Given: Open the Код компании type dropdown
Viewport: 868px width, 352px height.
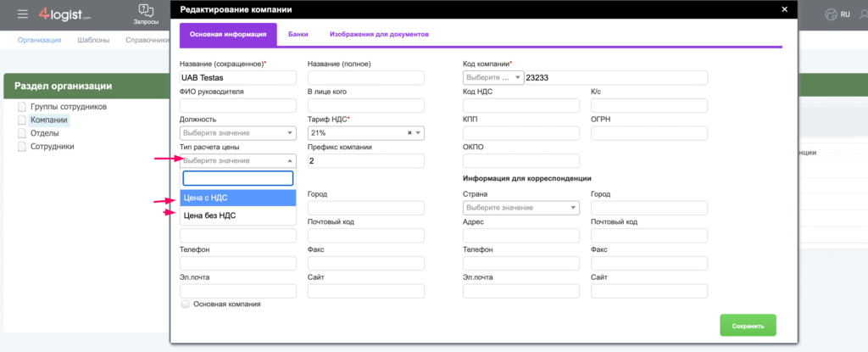Looking at the screenshot, I should [x=492, y=78].
